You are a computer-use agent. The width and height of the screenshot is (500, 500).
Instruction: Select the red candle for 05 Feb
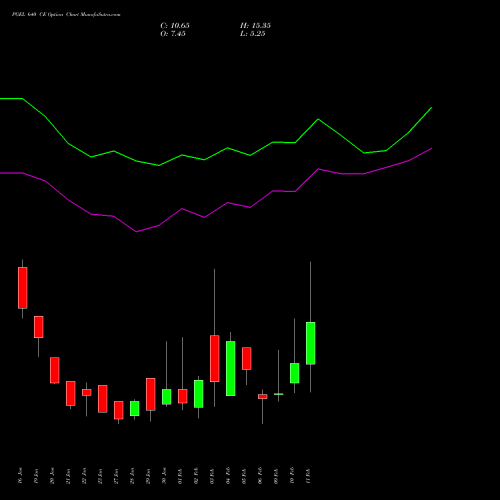247,358
